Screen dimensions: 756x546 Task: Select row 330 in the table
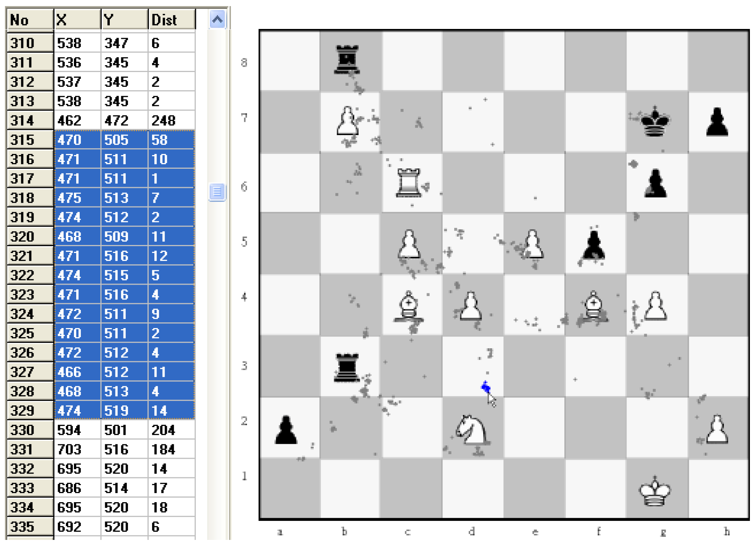(30, 430)
